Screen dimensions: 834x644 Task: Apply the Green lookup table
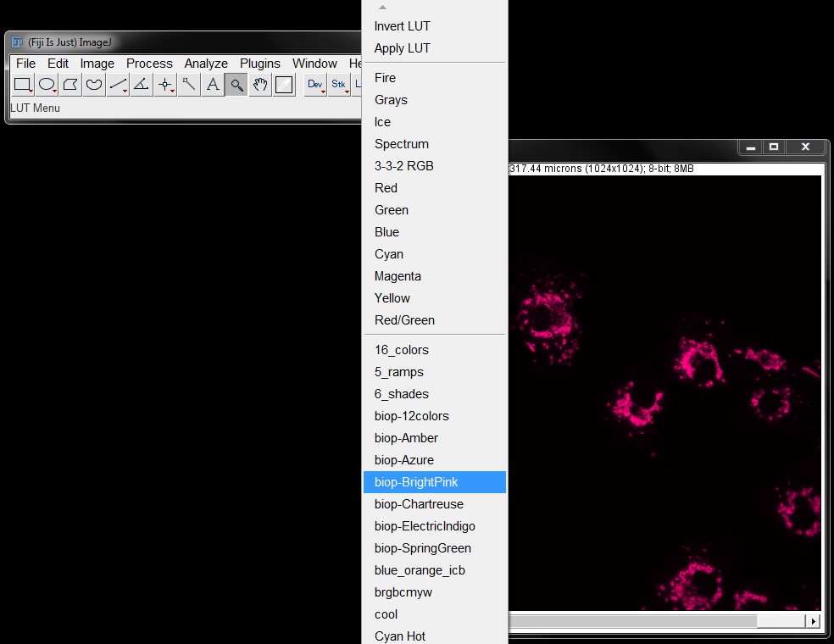tap(435, 210)
